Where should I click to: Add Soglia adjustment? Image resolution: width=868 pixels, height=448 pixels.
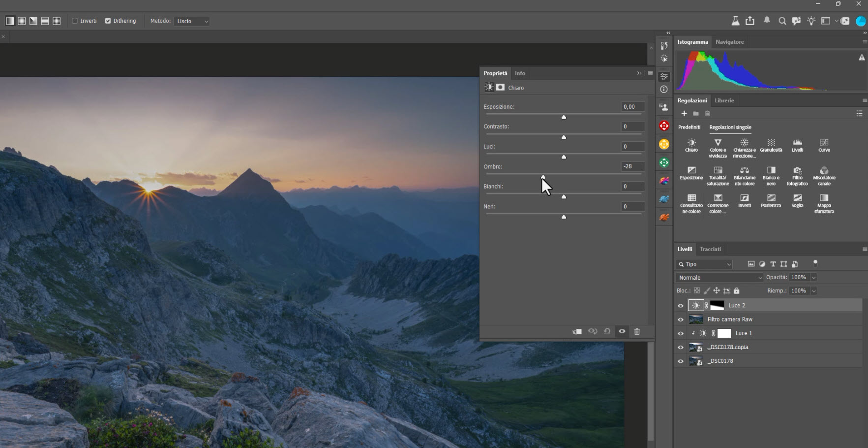[797, 200]
